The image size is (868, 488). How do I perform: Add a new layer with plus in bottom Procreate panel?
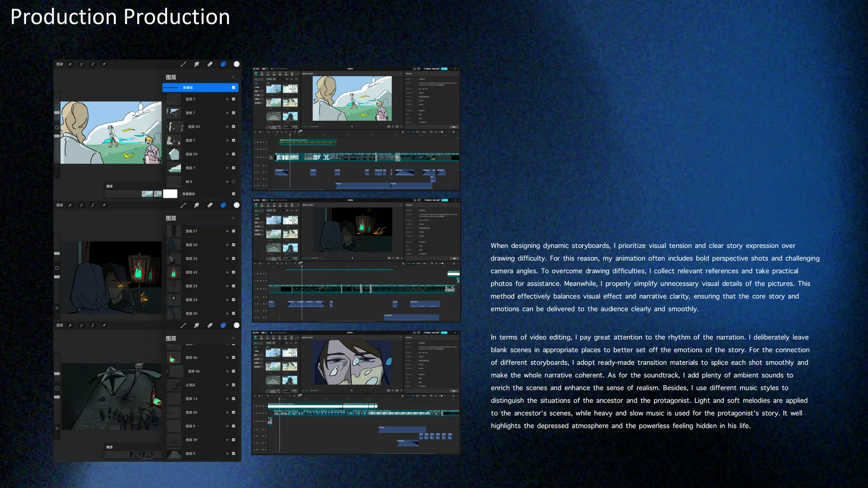(233, 338)
